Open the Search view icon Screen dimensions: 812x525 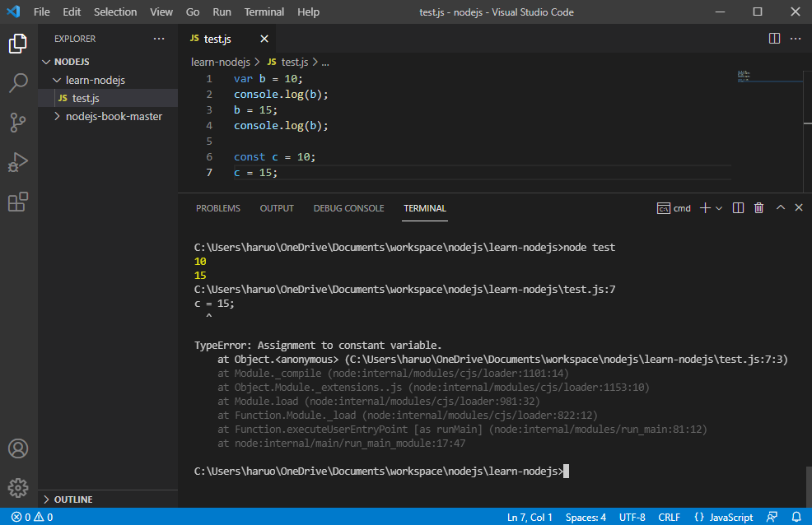tap(18, 83)
